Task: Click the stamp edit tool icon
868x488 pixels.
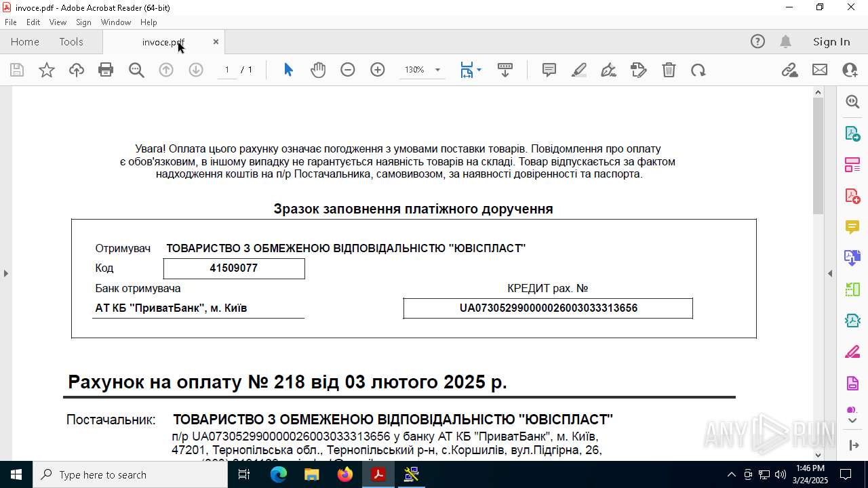Action: (x=639, y=70)
